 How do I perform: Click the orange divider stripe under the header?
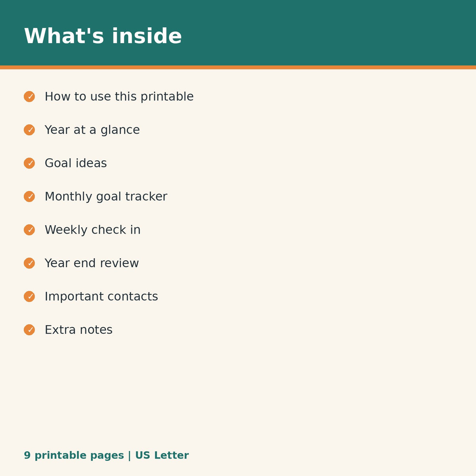[238, 67]
